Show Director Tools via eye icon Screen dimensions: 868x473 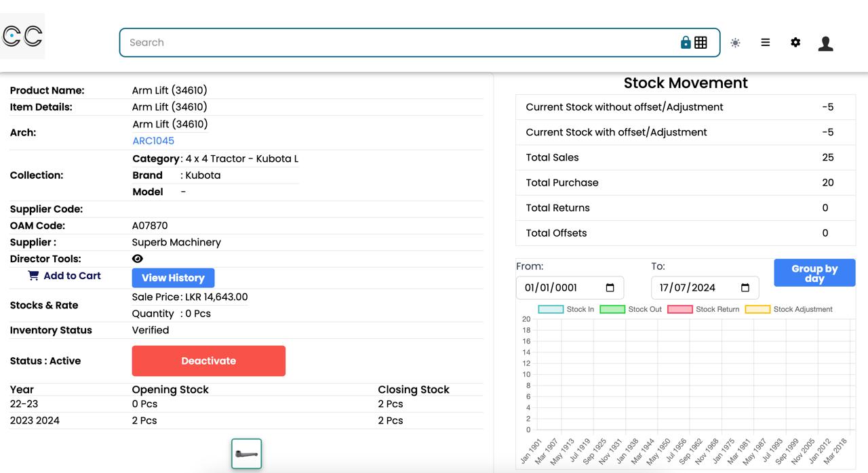point(138,259)
